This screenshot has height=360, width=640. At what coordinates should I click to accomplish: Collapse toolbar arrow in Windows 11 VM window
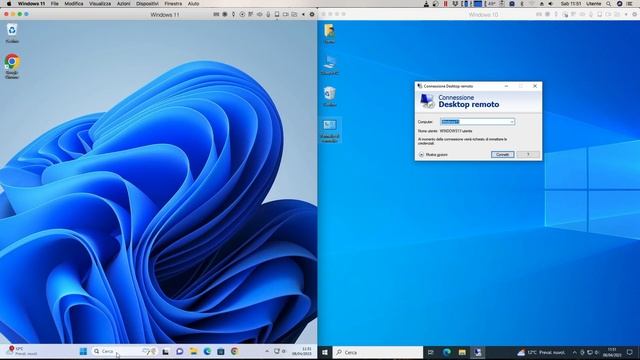click(x=303, y=14)
